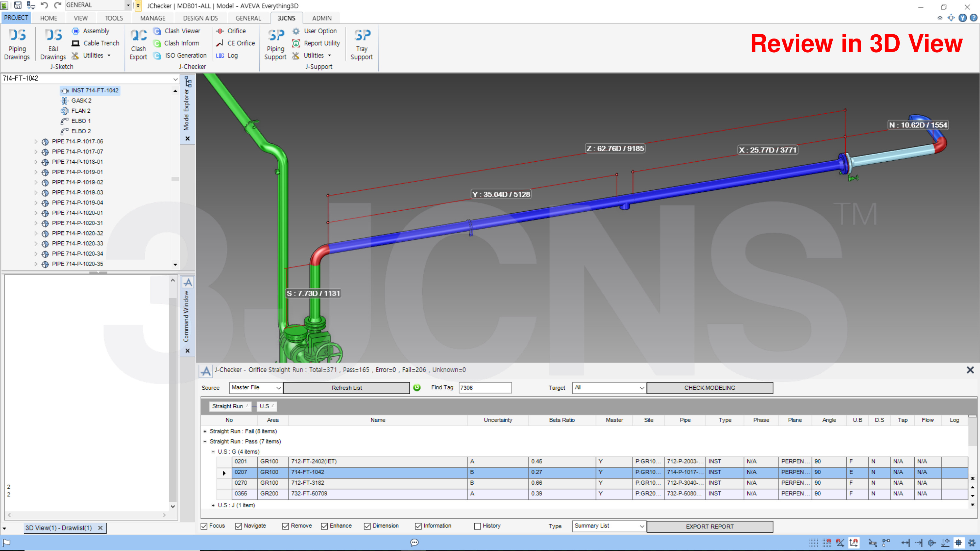Toggle the Navigate checkbox
980x551 pixels.
[x=238, y=526]
